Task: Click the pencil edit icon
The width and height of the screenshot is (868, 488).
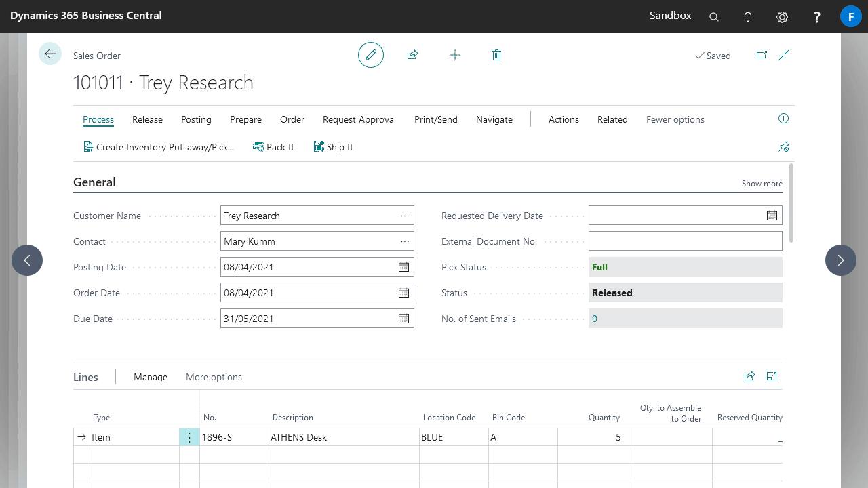Action: click(x=371, y=55)
